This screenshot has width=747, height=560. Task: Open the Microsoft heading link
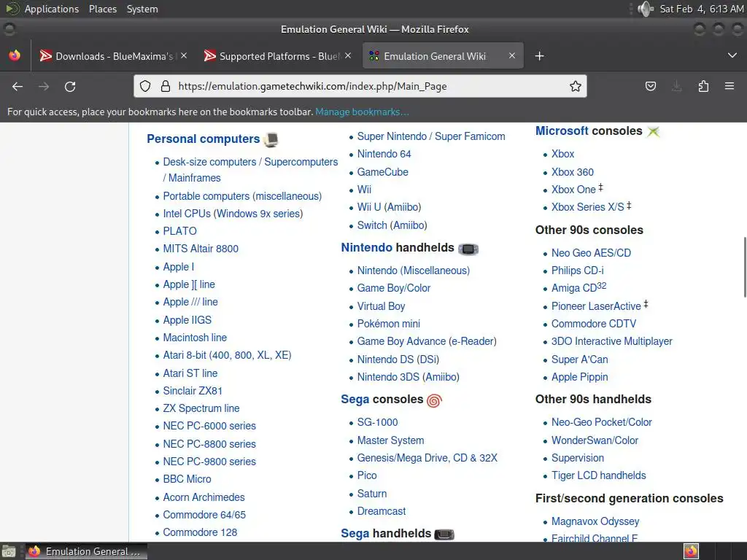[562, 131]
